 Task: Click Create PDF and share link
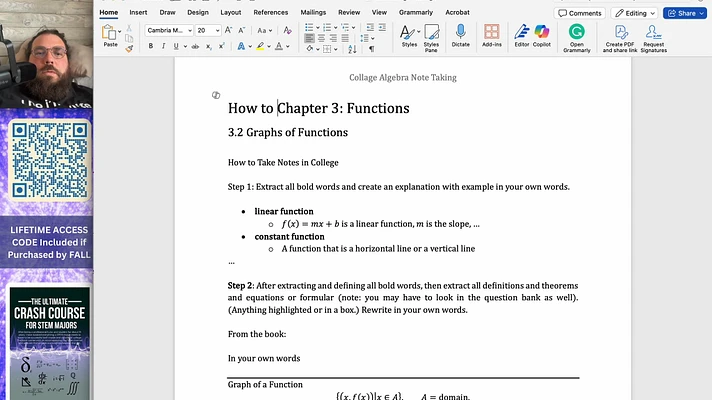[620, 38]
